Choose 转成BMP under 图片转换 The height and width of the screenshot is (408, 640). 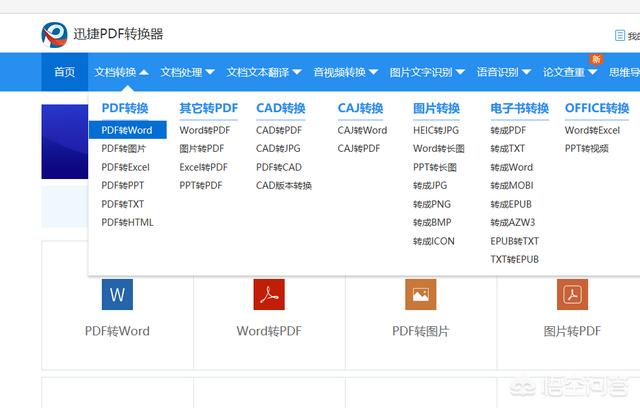tap(432, 222)
